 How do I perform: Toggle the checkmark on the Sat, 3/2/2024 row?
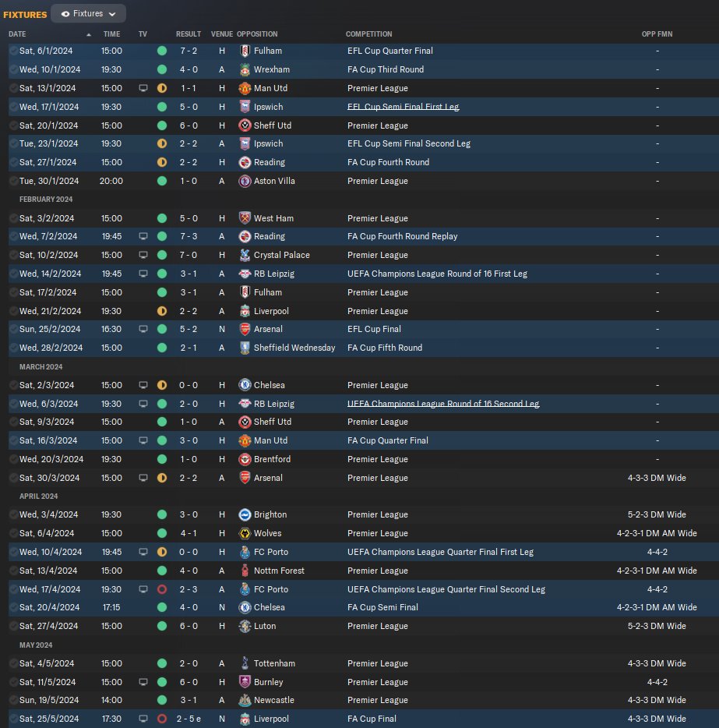coord(13,217)
